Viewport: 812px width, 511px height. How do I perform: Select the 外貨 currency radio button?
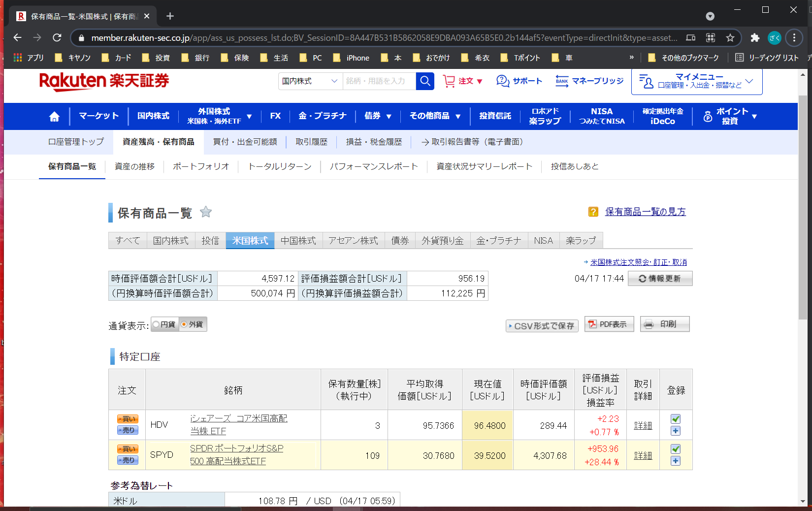coord(184,324)
